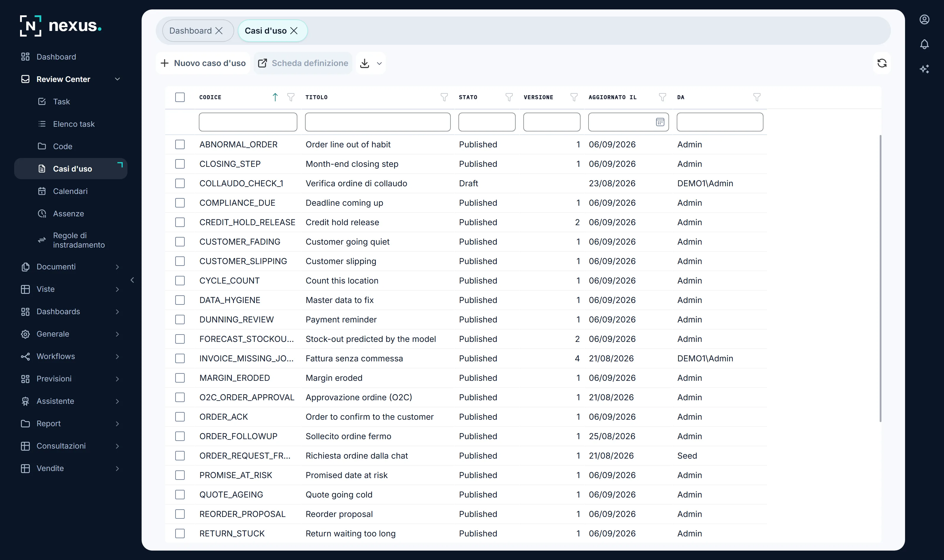Click the DA filter input field
This screenshot has width=944, height=560.
tap(720, 122)
